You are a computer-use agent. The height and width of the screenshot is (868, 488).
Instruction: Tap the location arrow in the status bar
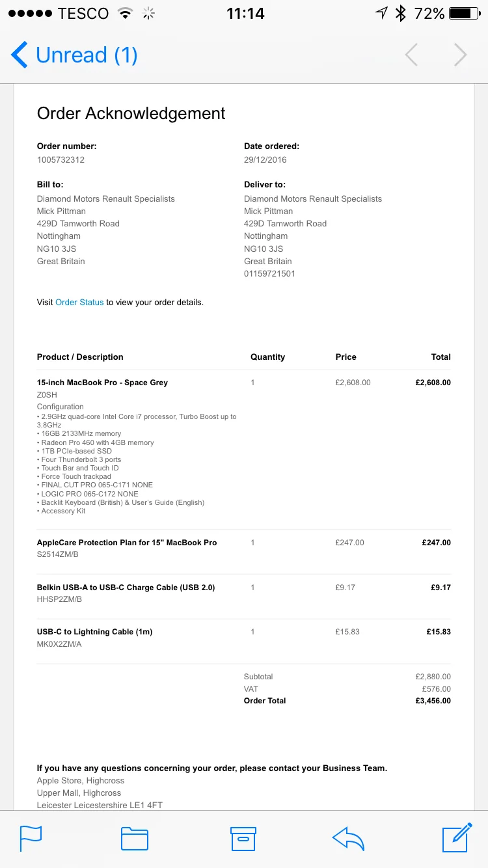click(381, 13)
